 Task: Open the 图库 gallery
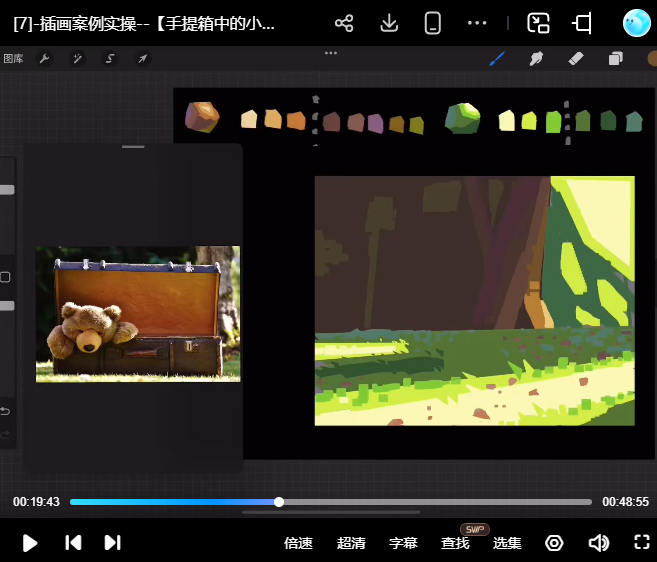click(14, 58)
